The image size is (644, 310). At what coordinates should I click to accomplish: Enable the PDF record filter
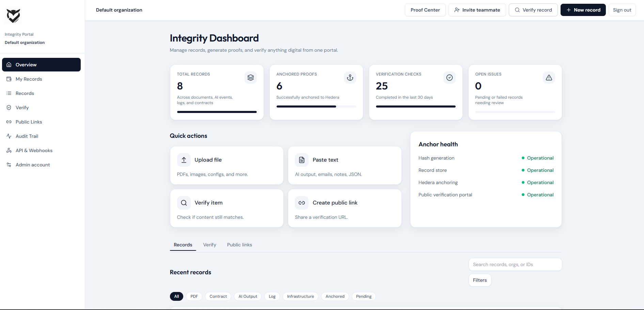point(194,296)
